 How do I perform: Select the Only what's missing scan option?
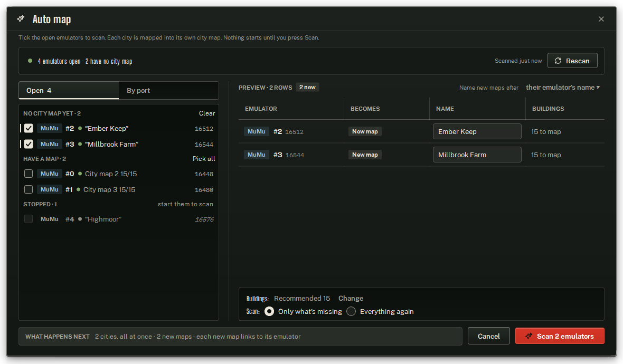tap(269, 312)
